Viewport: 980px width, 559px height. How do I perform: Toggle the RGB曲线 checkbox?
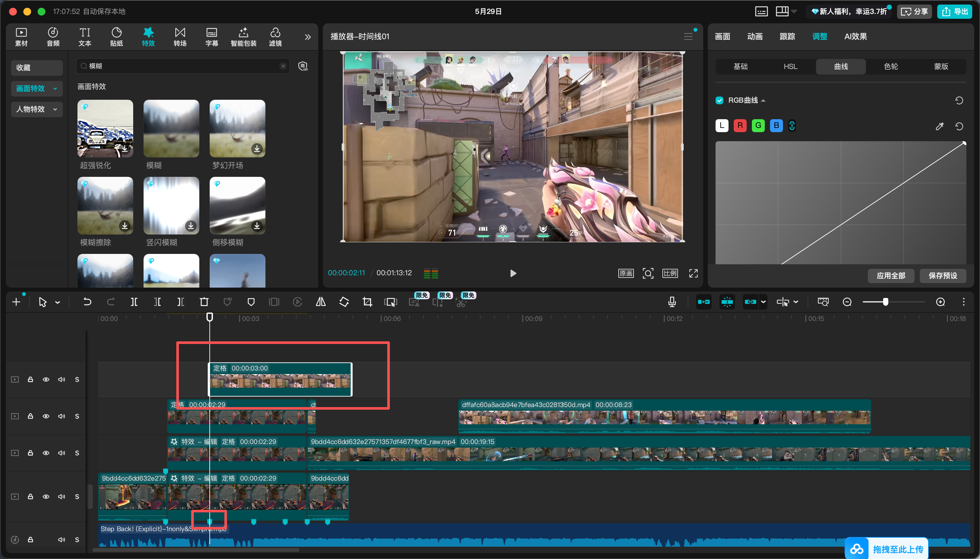(719, 101)
